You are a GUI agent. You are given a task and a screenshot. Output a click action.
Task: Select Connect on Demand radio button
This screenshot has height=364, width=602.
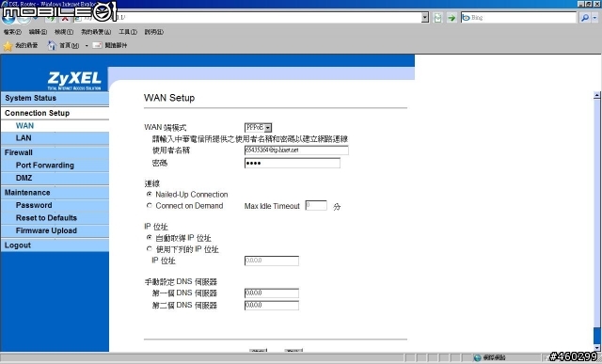pos(150,206)
